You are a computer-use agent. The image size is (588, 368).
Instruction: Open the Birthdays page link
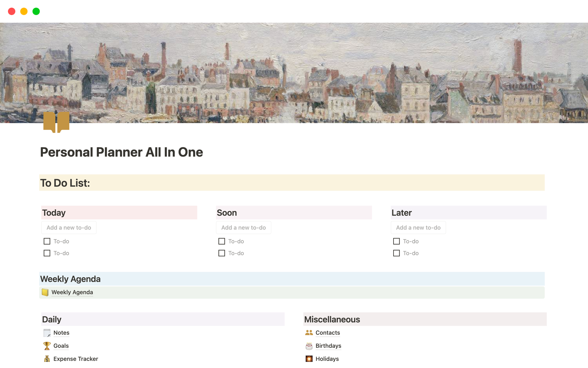(328, 346)
